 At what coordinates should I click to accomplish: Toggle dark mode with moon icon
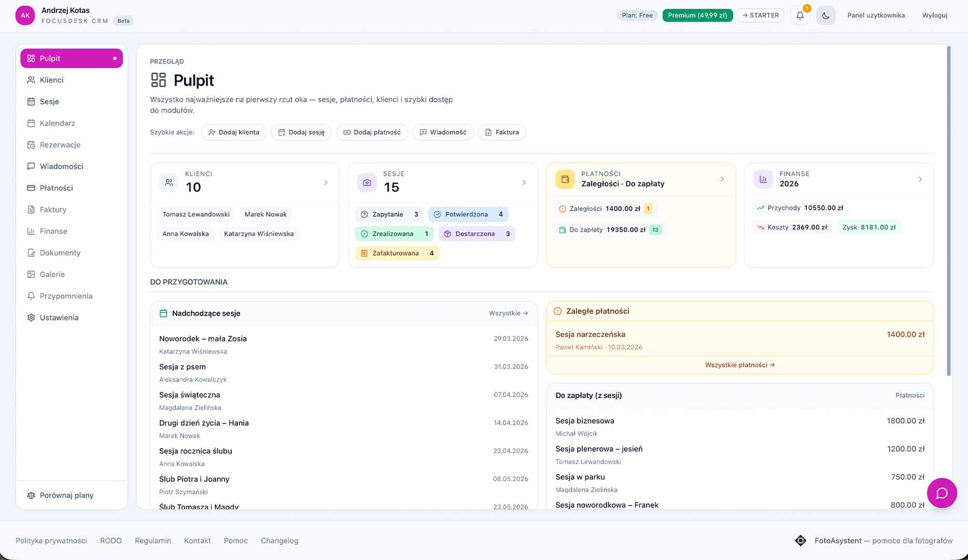825,16
